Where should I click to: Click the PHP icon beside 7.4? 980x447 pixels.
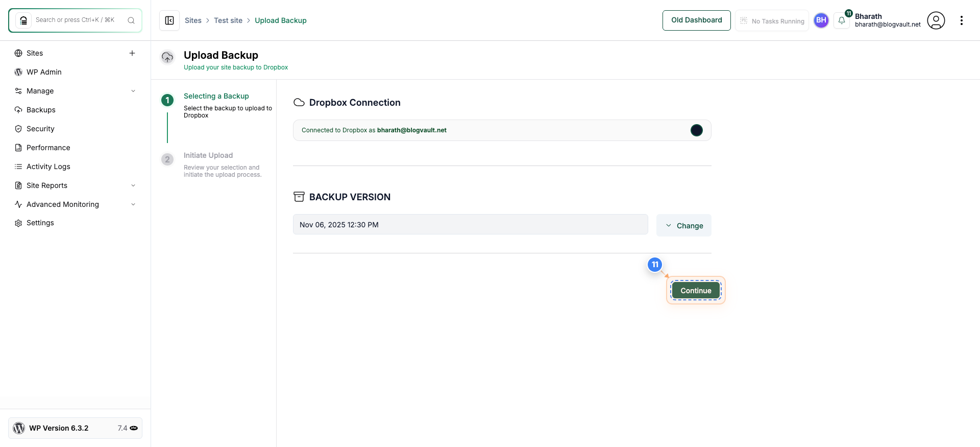click(134, 428)
